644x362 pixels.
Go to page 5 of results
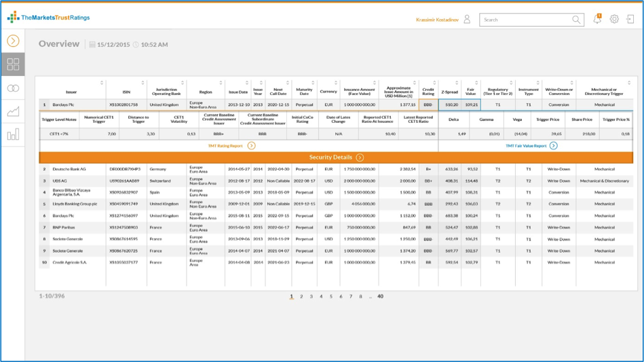pos(331,296)
